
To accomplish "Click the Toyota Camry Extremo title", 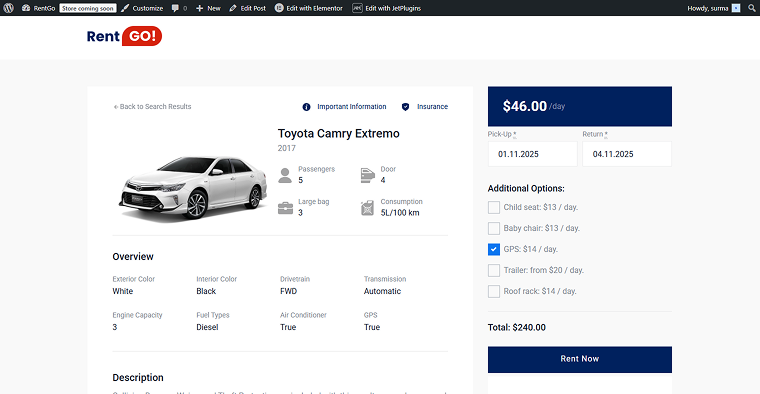I will pos(338,134).
